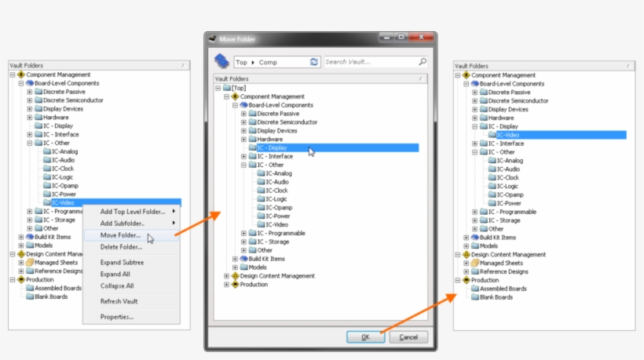The width and height of the screenshot is (644, 360).
Task: Click the Top breadcrumb segment
Action: pos(242,62)
